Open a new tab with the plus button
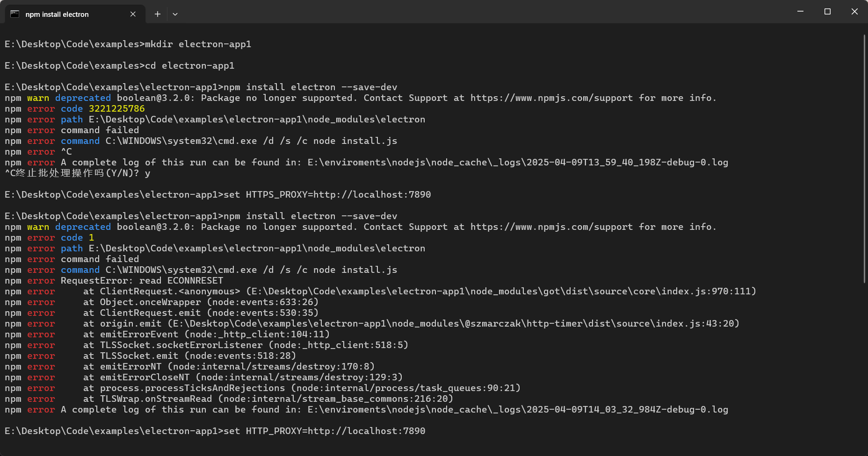This screenshot has width=868, height=456. (158, 14)
